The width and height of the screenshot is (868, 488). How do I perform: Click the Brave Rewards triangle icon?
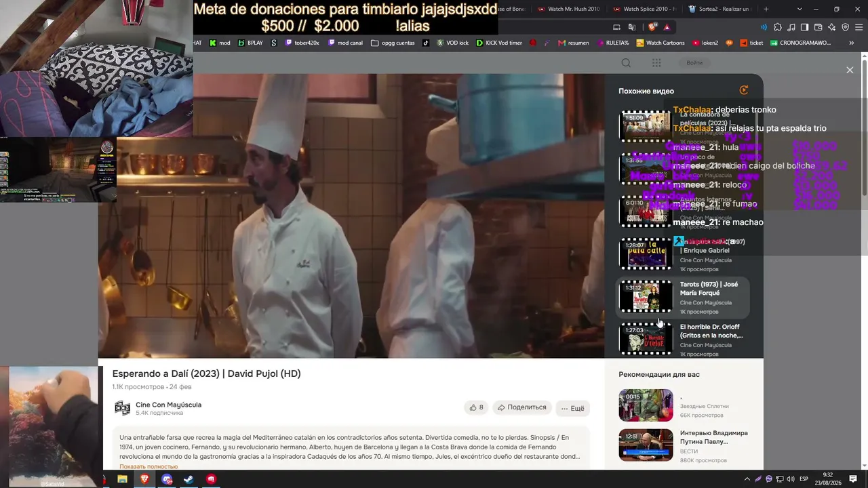pyautogui.click(x=667, y=27)
